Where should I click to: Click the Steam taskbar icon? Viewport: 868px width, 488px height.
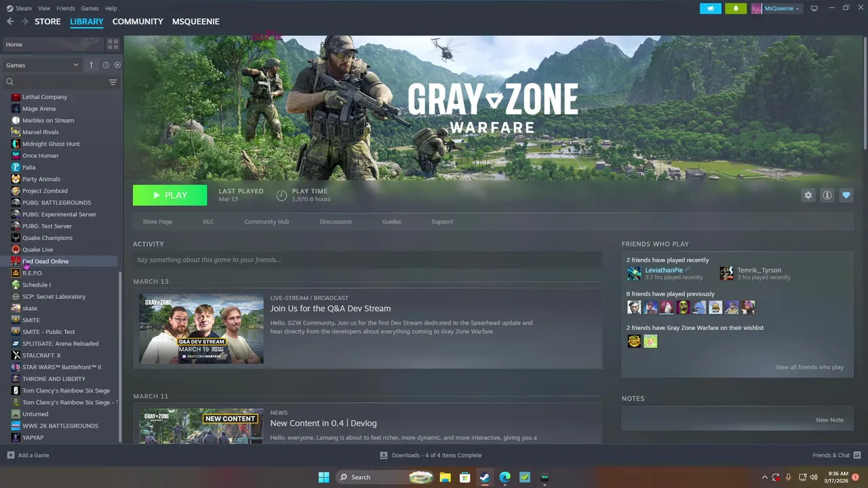coord(485,477)
